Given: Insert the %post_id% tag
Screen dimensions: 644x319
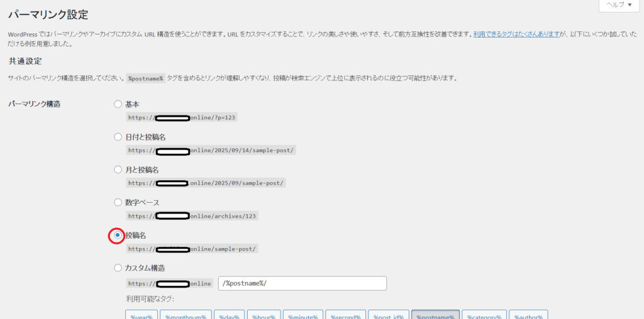Looking at the screenshot, I should 388,315.
